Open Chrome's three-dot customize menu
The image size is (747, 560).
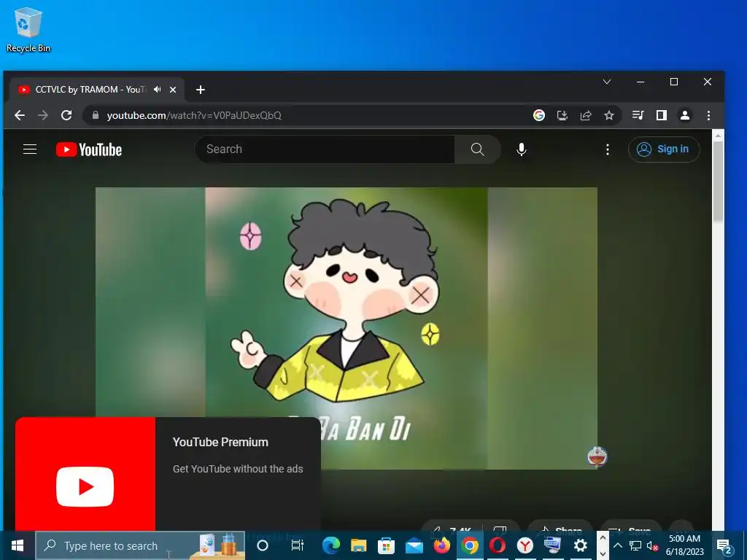pos(708,115)
